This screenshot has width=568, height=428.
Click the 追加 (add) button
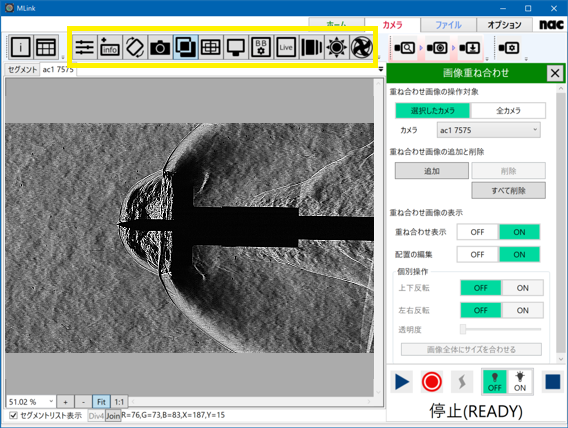[x=431, y=171]
